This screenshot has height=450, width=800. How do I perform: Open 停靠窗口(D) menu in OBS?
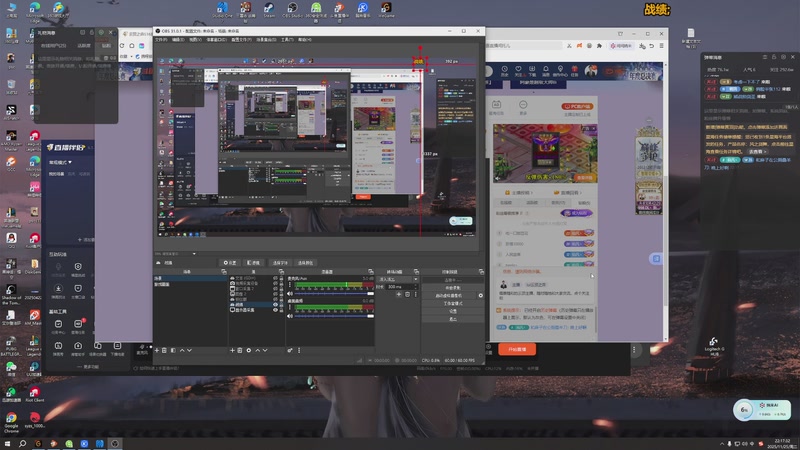tap(216, 39)
